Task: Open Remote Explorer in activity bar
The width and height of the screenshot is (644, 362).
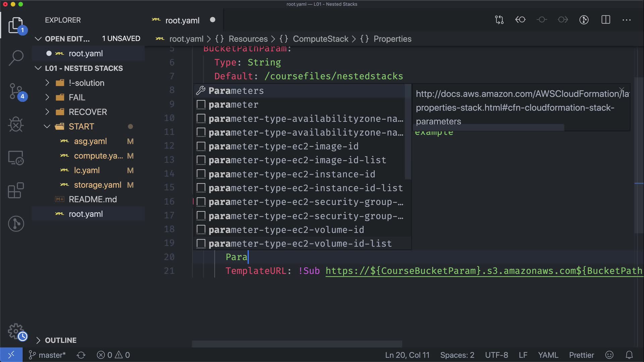Action: coord(16,158)
